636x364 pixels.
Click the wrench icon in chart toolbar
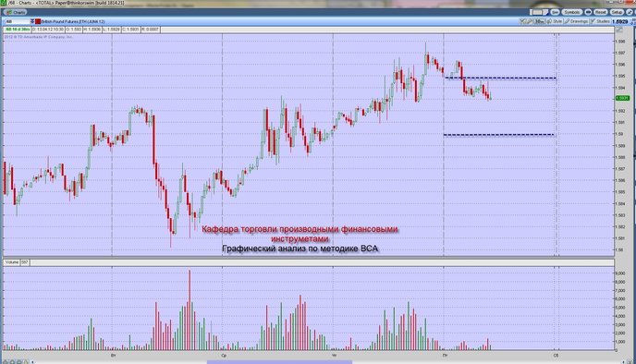click(530, 21)
